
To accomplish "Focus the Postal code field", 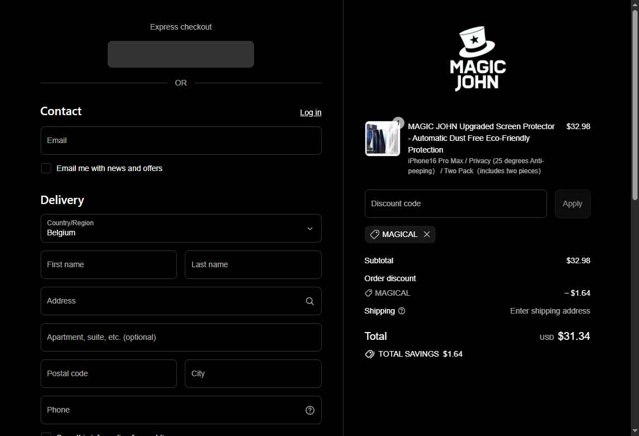I will pyautogui.click(x=108, y=374).
